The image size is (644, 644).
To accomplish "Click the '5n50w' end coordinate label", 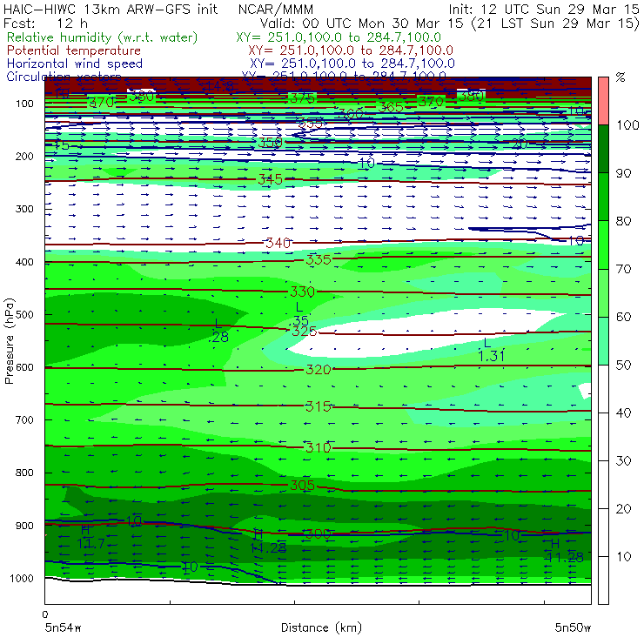I will click(x=573, y=627).
